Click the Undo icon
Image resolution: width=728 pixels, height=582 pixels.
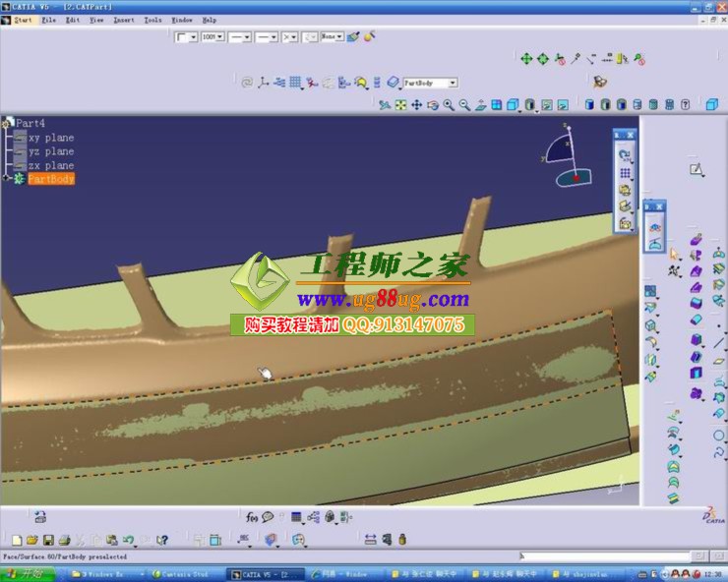[128, 540]
